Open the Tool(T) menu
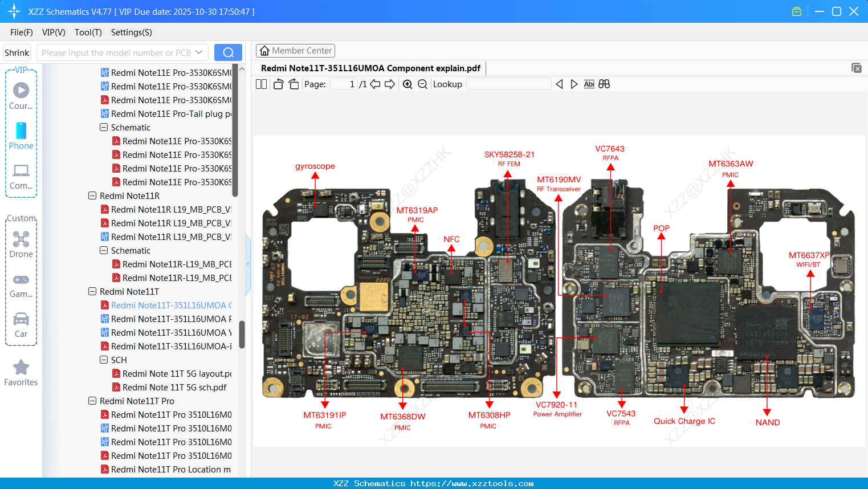 88,32
